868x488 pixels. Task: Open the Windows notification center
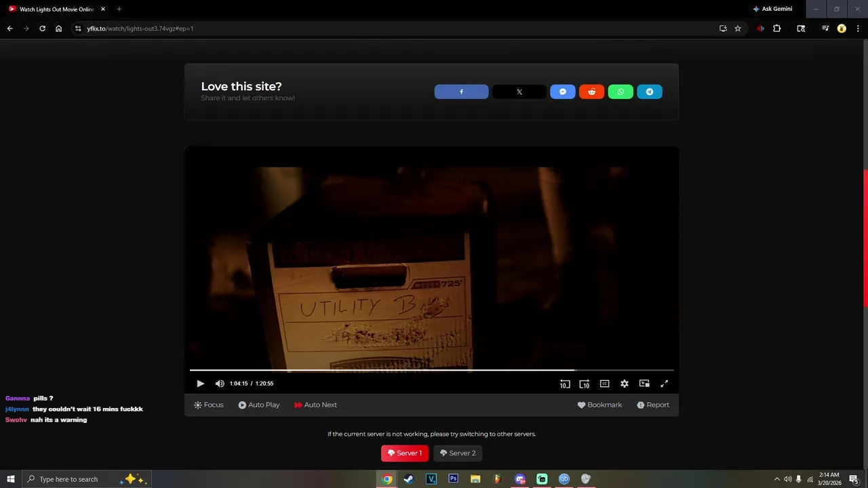click(x=854, y=479)
